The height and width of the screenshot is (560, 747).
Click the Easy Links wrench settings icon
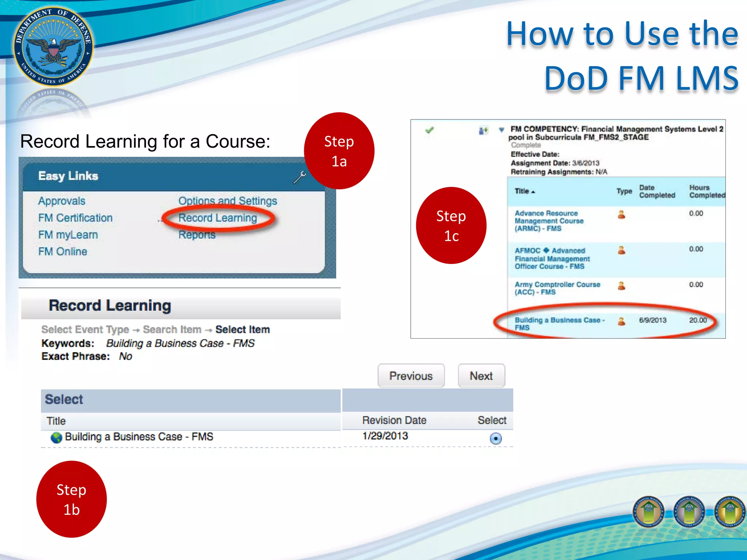pos(299,178)
